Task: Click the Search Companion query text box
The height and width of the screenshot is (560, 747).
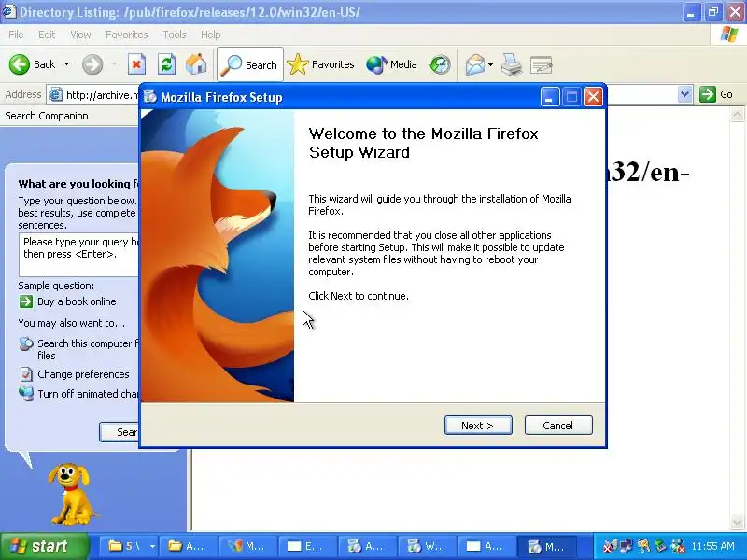Action: (x=79, y=254)
